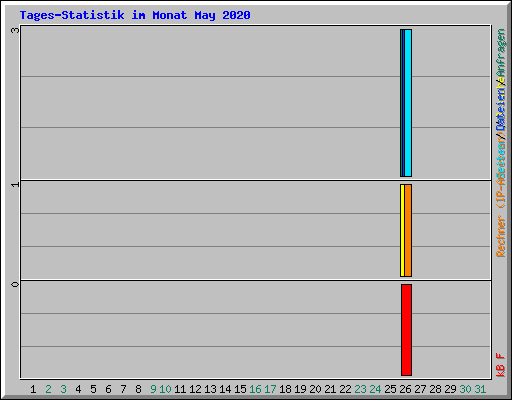Click day 23 on the x-axis
Screen dimensions: 512x400
[360, 389]
